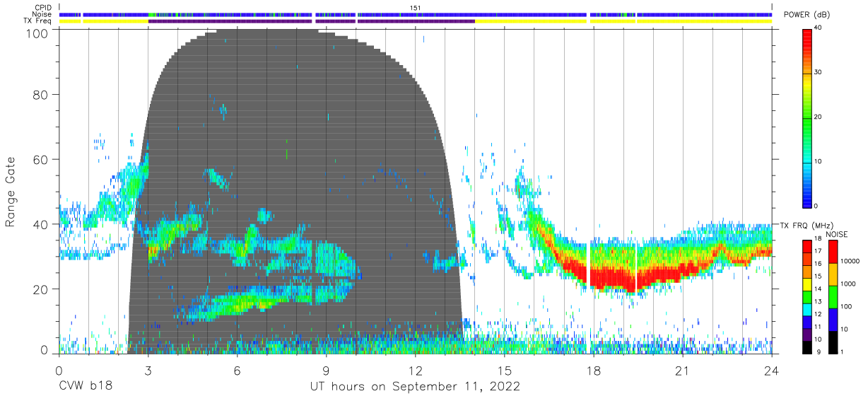This screenshot has height=401, width=868.
Task: Click the x-axis tick label '12'
Action: point(416,371)
